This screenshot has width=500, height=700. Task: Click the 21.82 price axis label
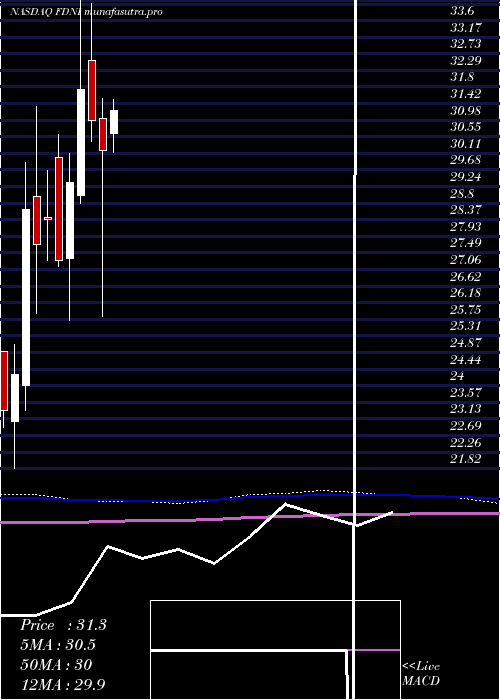click(466, 459)
